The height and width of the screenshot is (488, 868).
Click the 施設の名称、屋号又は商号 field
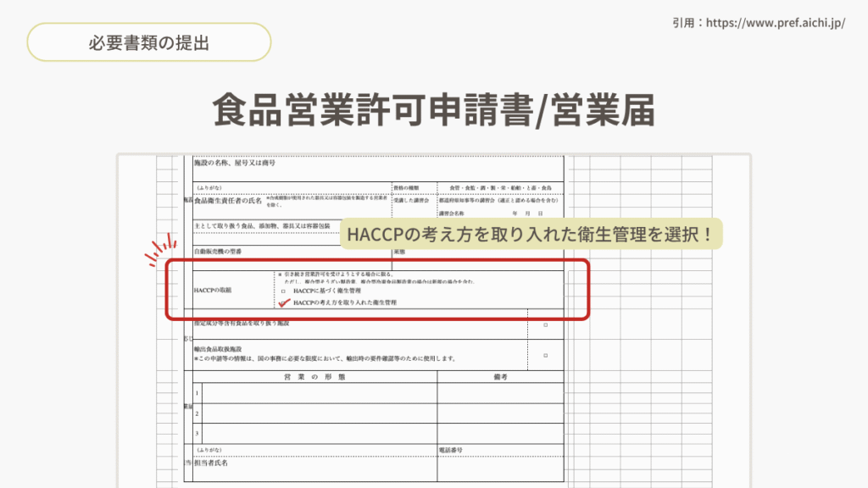[378, 169]
